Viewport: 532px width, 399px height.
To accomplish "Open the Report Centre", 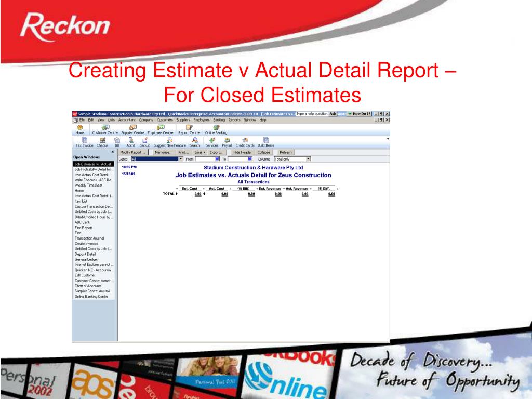I will click(189, 129).
